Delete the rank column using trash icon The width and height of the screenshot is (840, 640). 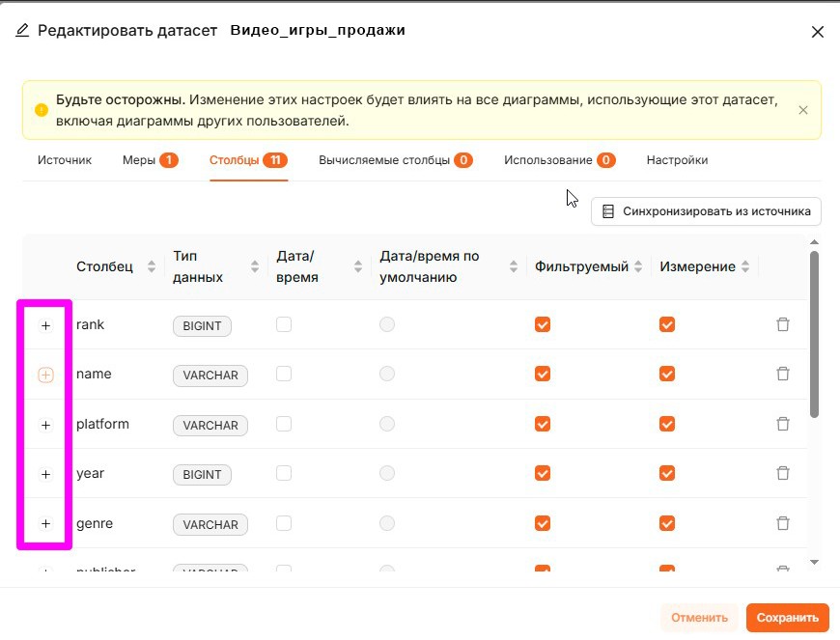(783, 325)
